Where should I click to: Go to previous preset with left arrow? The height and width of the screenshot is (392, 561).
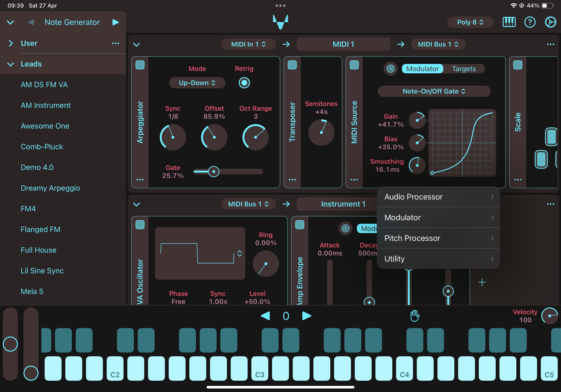pyautogui.click(x=31, y=22)
